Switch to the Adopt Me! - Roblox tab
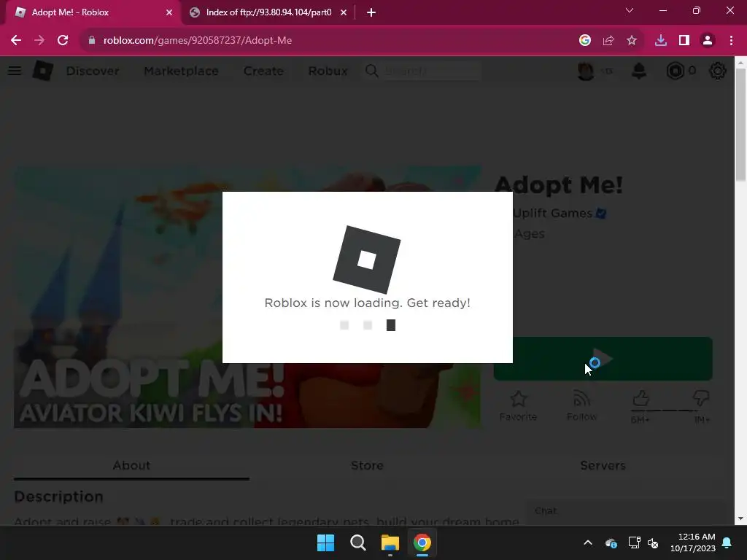The image size is (747, 560). click(x=93, y=12)
